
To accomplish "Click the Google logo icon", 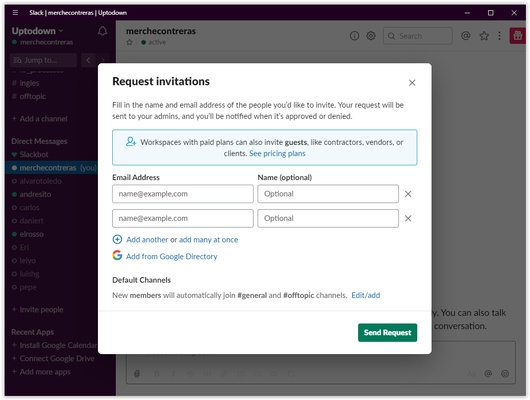I will click(x=117, y=255).
